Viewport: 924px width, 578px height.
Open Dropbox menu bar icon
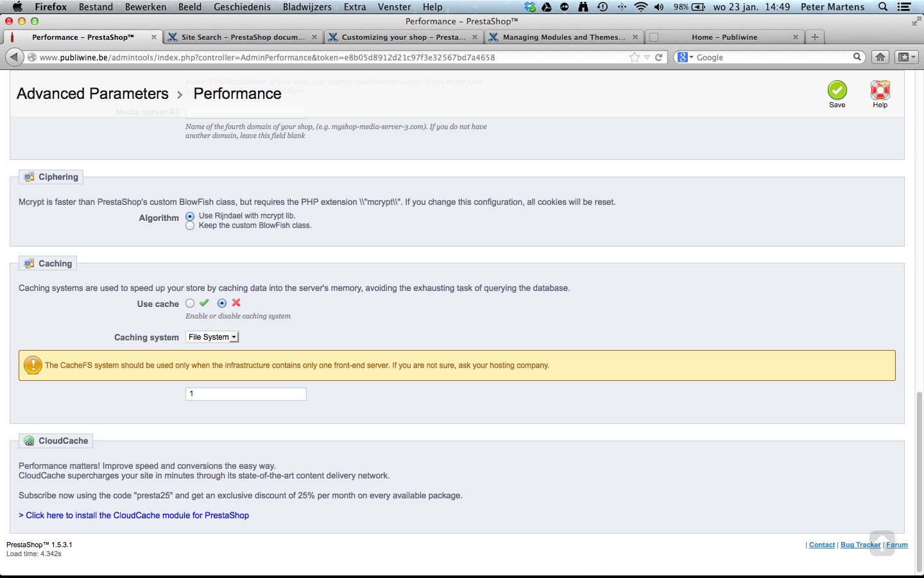coord(530,7)
